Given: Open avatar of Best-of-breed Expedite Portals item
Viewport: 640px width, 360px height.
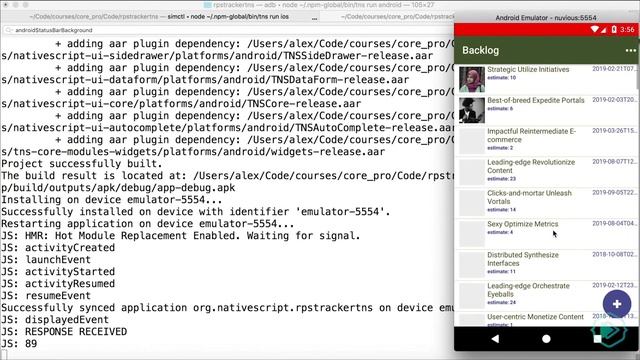Looking at the screenshot, I should coord(471,110).
